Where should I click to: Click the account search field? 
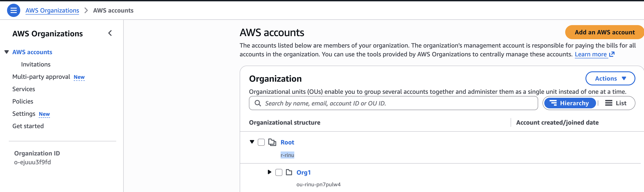(x=393, y=103)
